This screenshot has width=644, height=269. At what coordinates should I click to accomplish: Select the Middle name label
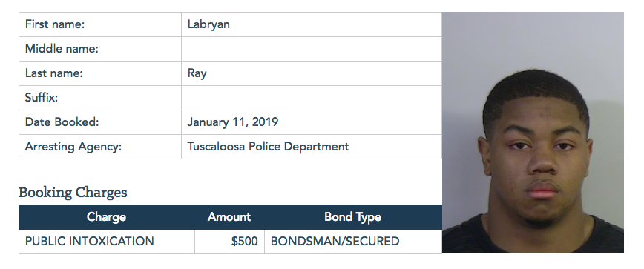tap(62, 49)
